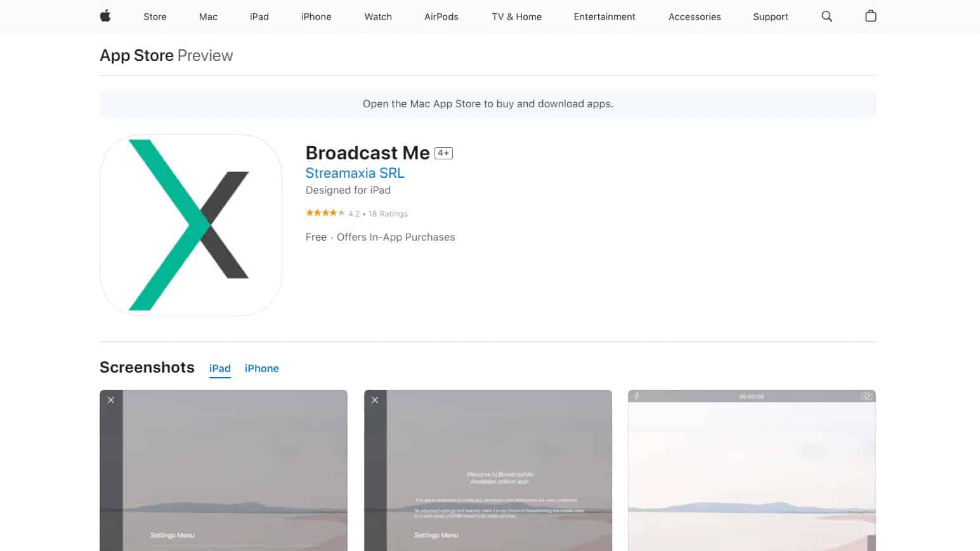
Task: Click the Open the Mac App Store banner
Action: (488, 103)
